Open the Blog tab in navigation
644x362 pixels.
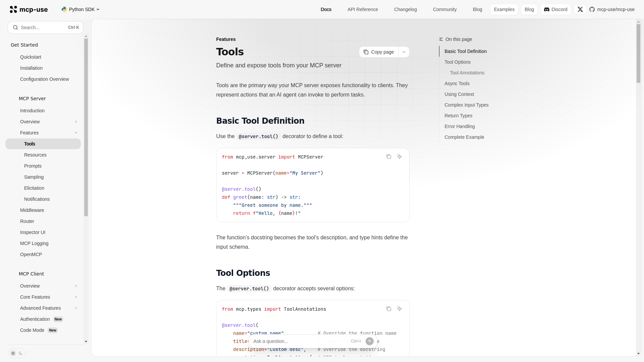click(477, 9)
